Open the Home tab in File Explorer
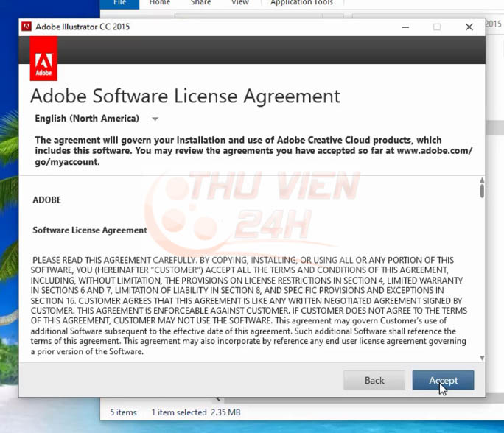The width and height of the screenshot is (504, 433). point(160,3)
